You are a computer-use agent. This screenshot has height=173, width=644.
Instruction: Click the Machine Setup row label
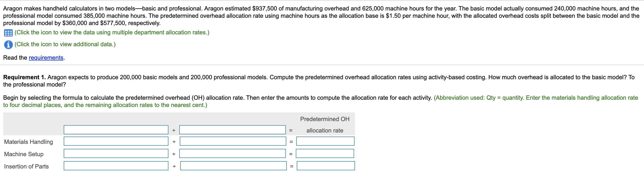point(23,154)
